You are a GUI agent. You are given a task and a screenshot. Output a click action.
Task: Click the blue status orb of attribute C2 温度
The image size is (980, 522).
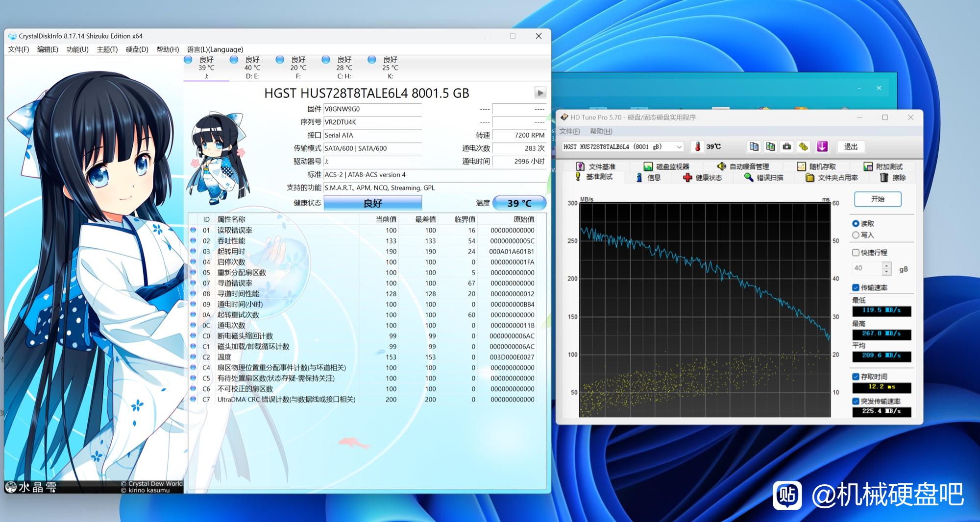coord(193,357)
